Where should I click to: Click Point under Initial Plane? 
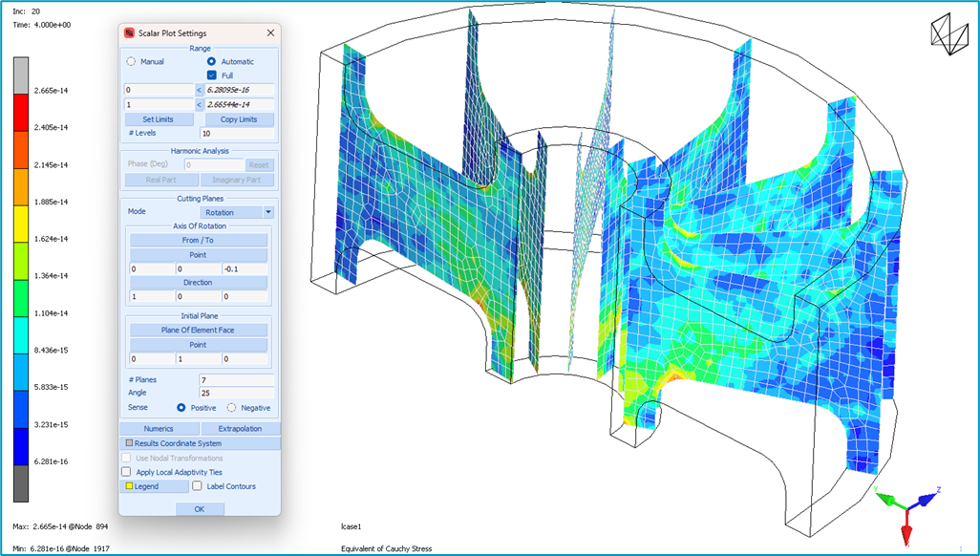pyautogui.click(x=198, y=345)
